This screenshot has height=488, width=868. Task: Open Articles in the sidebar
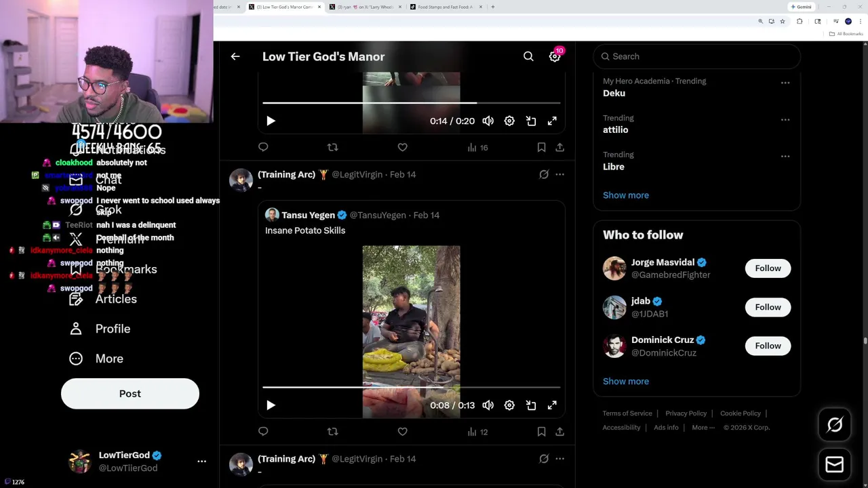click(102, 299)
